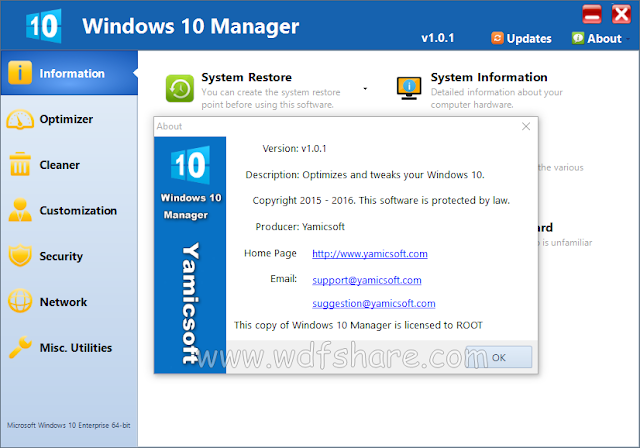Click the System Information title
The width and height of the screenshot is (640, 448).
tap(489, 77)
